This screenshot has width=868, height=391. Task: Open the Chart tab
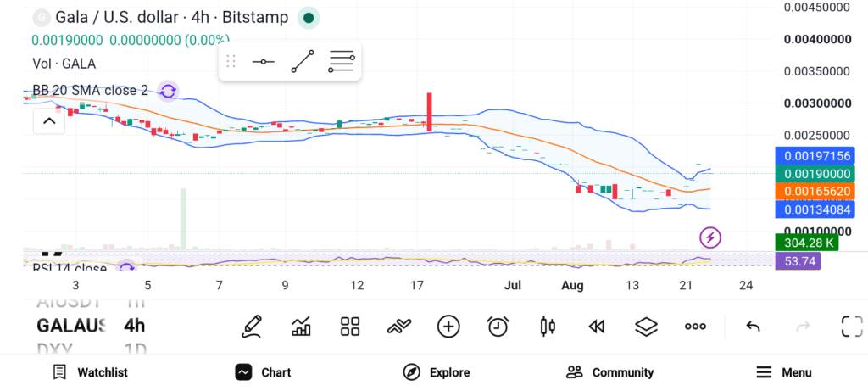tap(263, 372)
